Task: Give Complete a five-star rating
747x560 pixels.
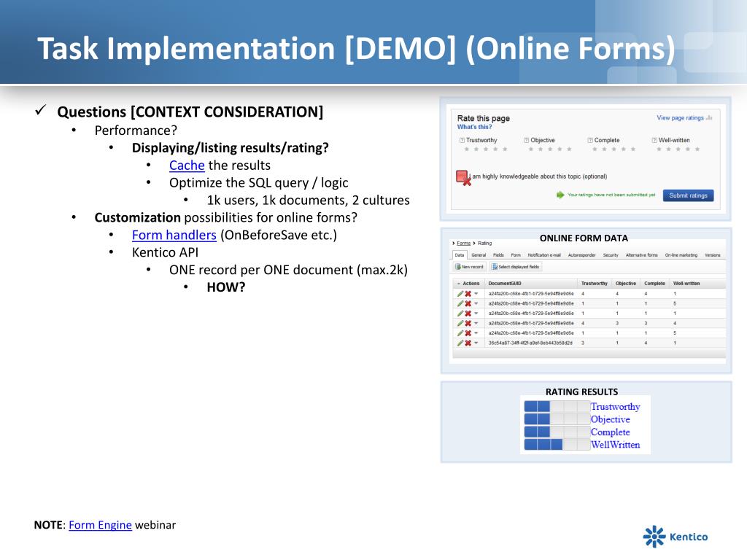Action: point(633,149)
